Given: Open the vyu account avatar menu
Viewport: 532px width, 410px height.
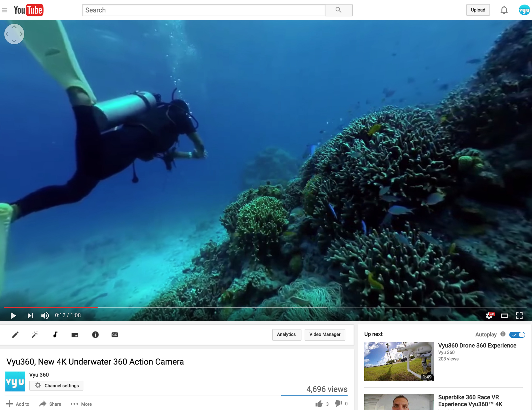Looking at the screenshot, I should [524, 10].
